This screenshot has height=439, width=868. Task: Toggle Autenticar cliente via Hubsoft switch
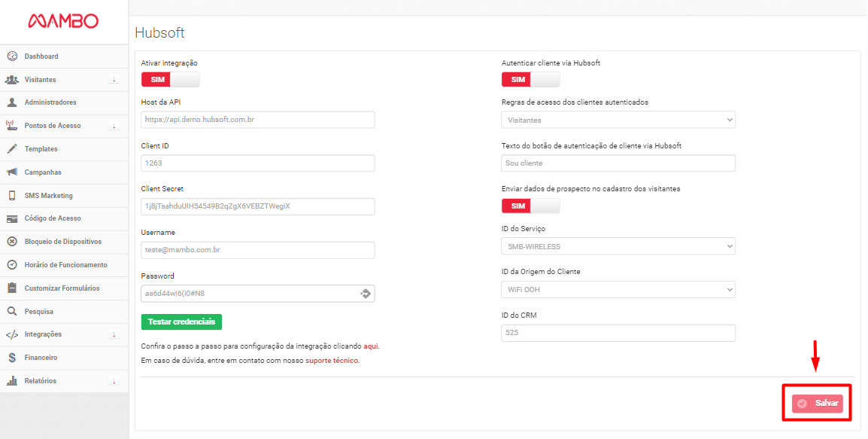coord(531,80)
